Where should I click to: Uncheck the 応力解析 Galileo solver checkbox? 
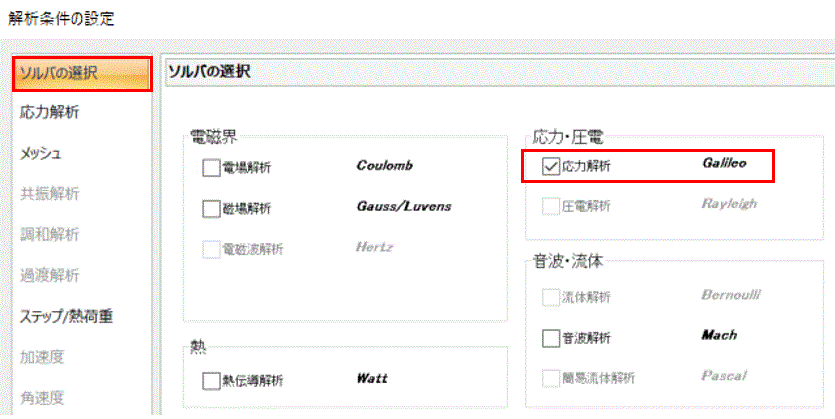[550, 167]
